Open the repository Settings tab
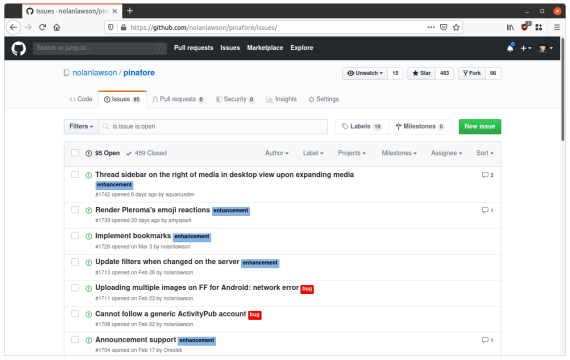This screenshot has width=570, height=360. pos(324,99)
